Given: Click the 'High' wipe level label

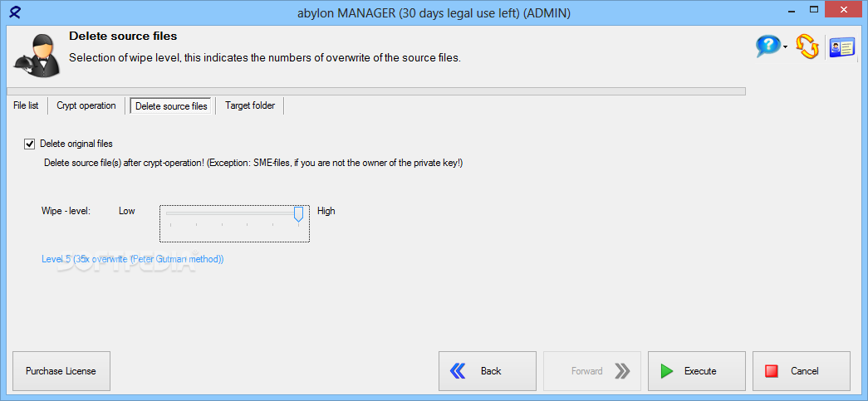Looking at the screenshot, I should point(326,211).
